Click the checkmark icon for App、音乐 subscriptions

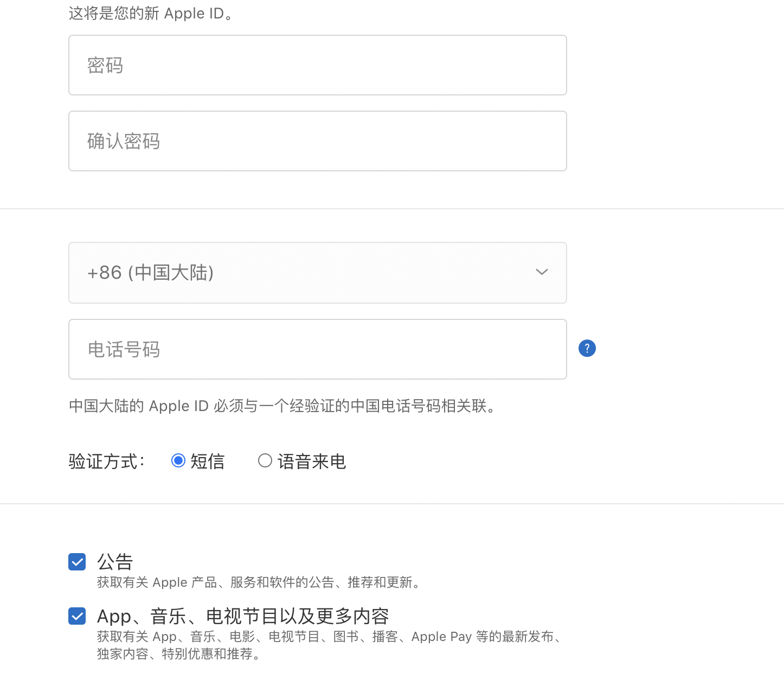tap(77, 616)
